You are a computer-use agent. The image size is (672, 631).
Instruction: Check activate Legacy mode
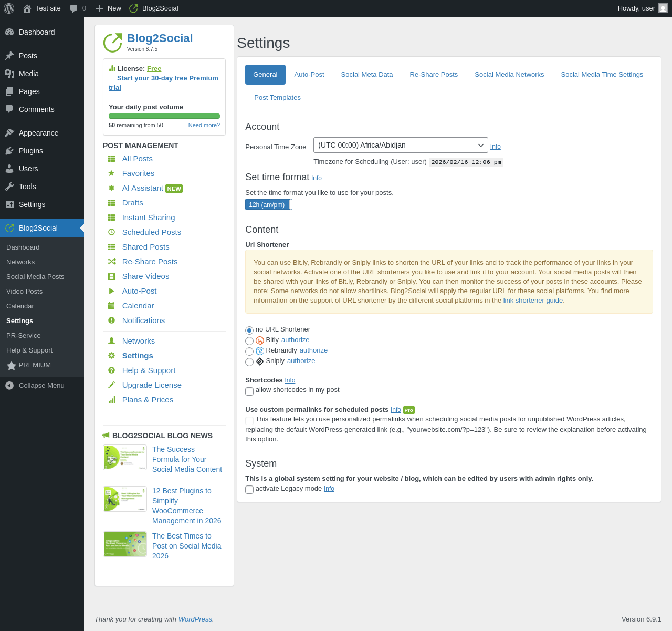coord(249,490)
